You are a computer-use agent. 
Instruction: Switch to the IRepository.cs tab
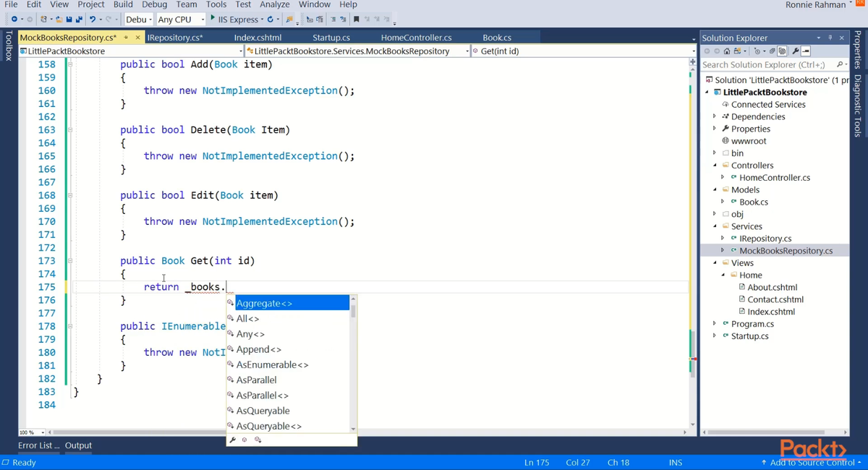click(x=175, y=38)
